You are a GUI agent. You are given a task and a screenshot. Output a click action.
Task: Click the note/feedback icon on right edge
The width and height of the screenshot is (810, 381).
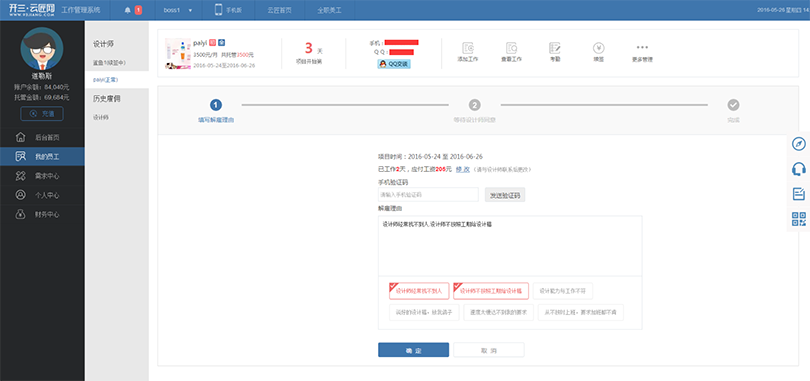(799, 194)
